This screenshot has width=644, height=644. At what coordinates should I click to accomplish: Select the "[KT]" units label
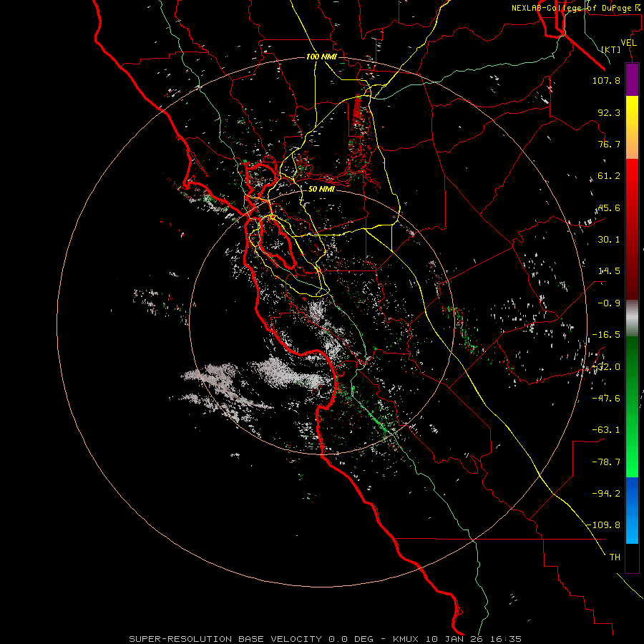point(611,49)
